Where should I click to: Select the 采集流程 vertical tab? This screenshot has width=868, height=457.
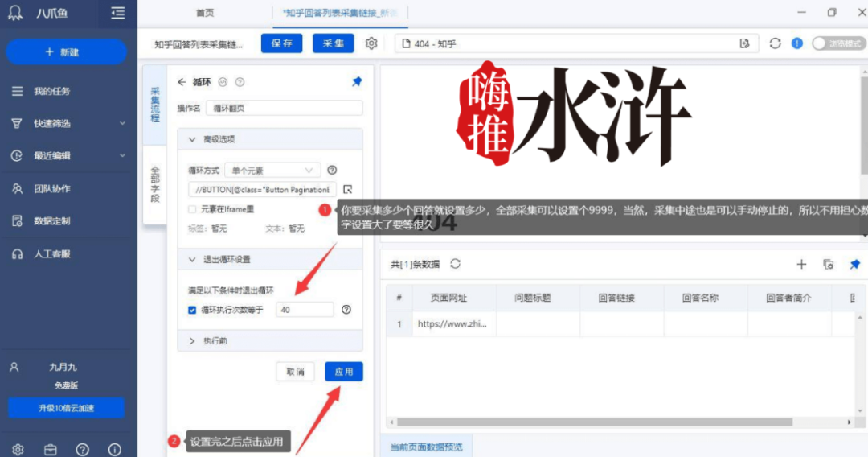click(155, 105)
